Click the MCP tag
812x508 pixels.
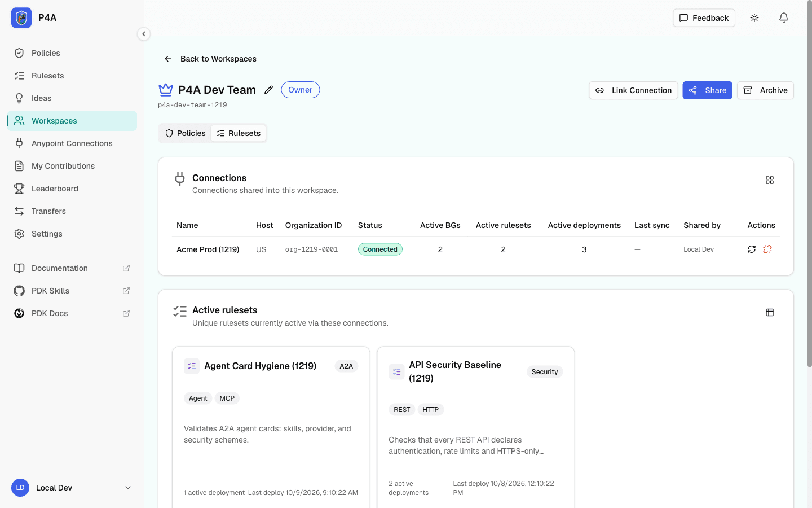pos(227,398)
